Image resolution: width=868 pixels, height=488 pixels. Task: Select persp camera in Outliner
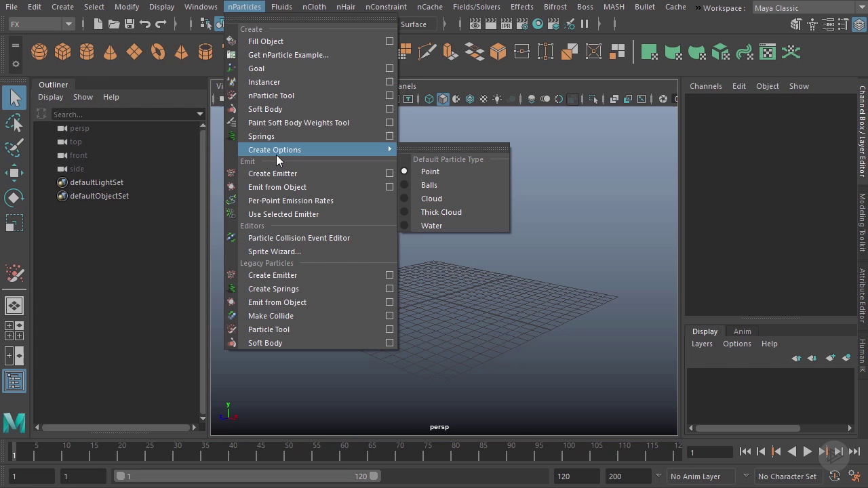(x=79, y=128)
